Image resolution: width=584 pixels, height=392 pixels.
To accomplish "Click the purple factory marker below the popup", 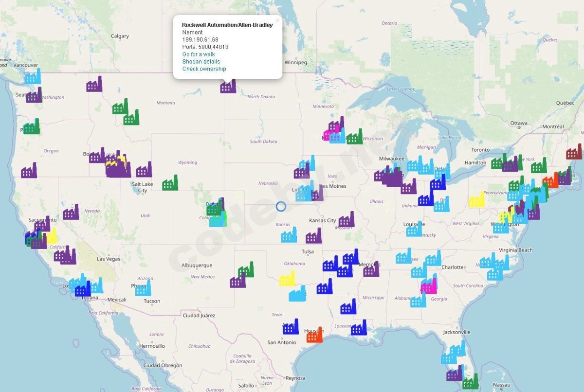I will click(x=228, y=86).
